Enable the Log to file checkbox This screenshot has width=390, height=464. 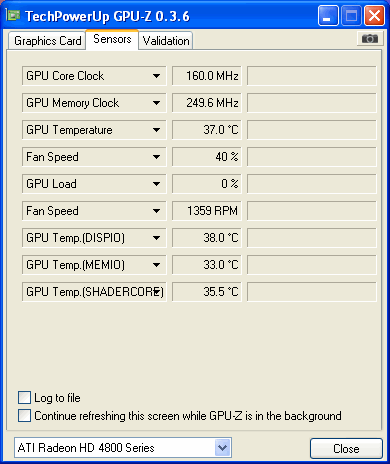tap(24, 398)
